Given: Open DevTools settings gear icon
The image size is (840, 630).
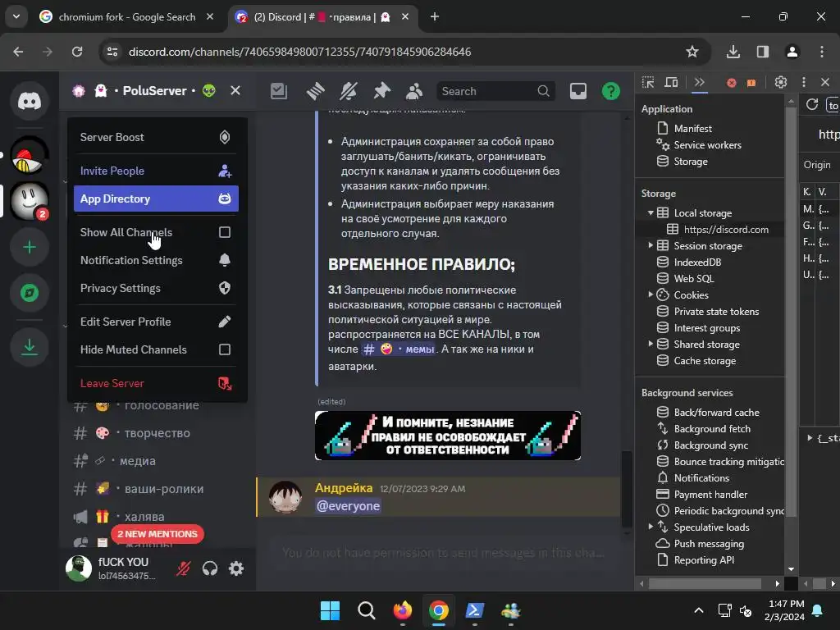Looking at the screenshot, I should tap(781, 83).
